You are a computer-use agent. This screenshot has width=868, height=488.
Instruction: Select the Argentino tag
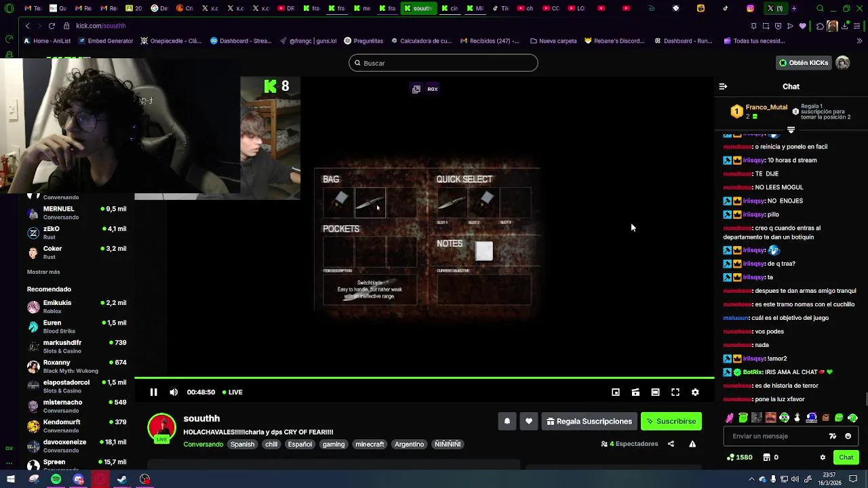pos(410,445)
